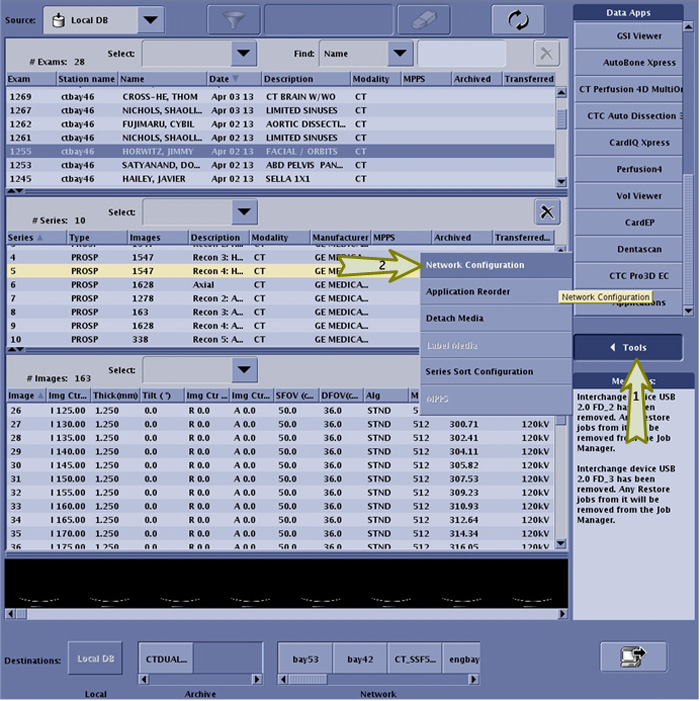This screenshot has width=700, height=701.
Task: Select bay53 network destination
Action: pyautogui.click(x=305, y=659)
